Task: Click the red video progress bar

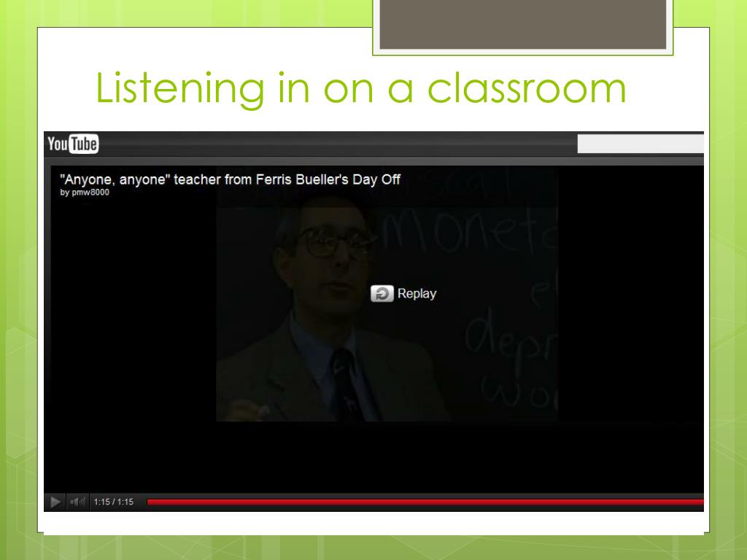Action: coord(425,502)
